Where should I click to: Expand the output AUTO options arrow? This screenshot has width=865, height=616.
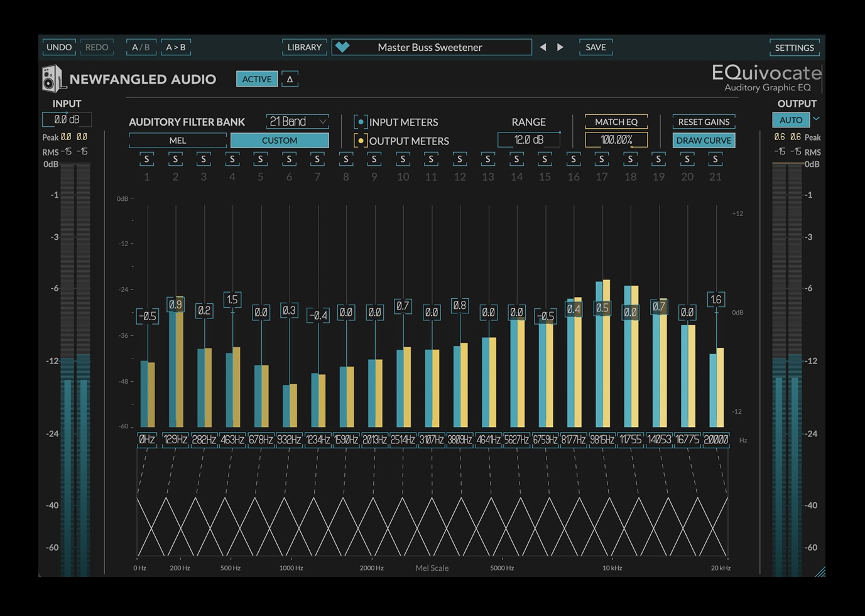pos(816,119)
